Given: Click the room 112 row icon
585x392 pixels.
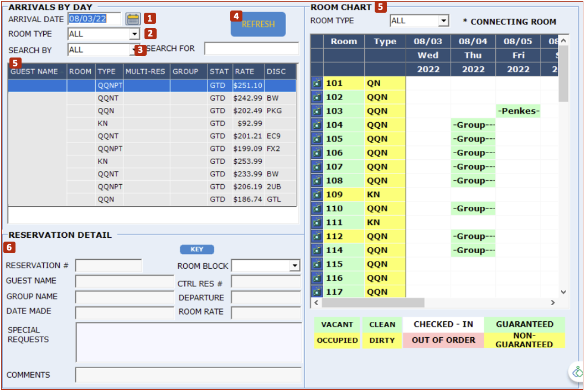Looking at the screenshot, I should [317, 236].
